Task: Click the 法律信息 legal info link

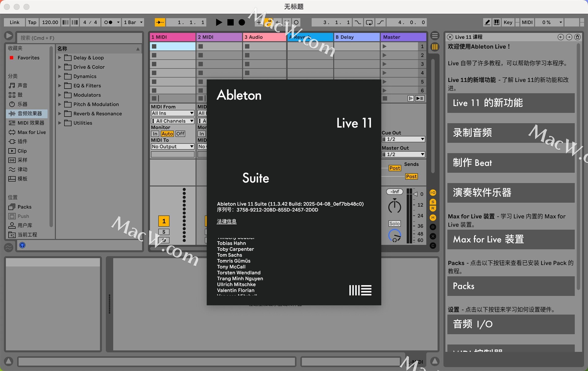Action: 227,221
